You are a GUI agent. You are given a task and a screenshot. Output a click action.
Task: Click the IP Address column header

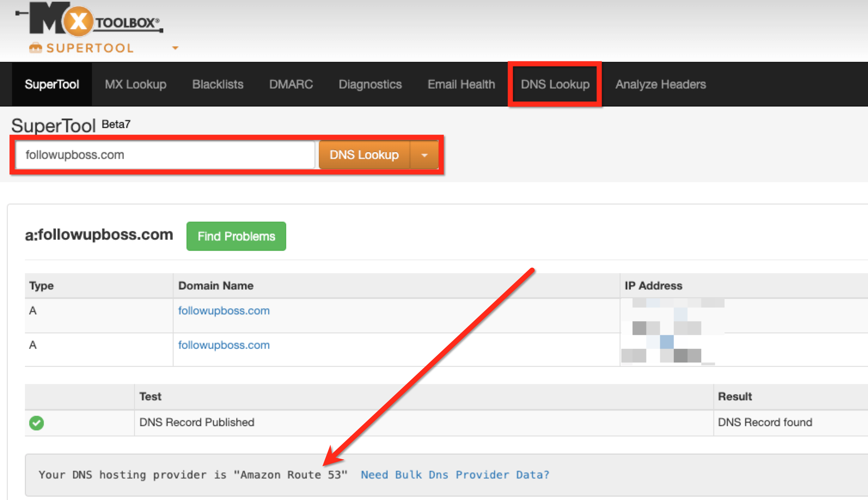tap(653, 286)
